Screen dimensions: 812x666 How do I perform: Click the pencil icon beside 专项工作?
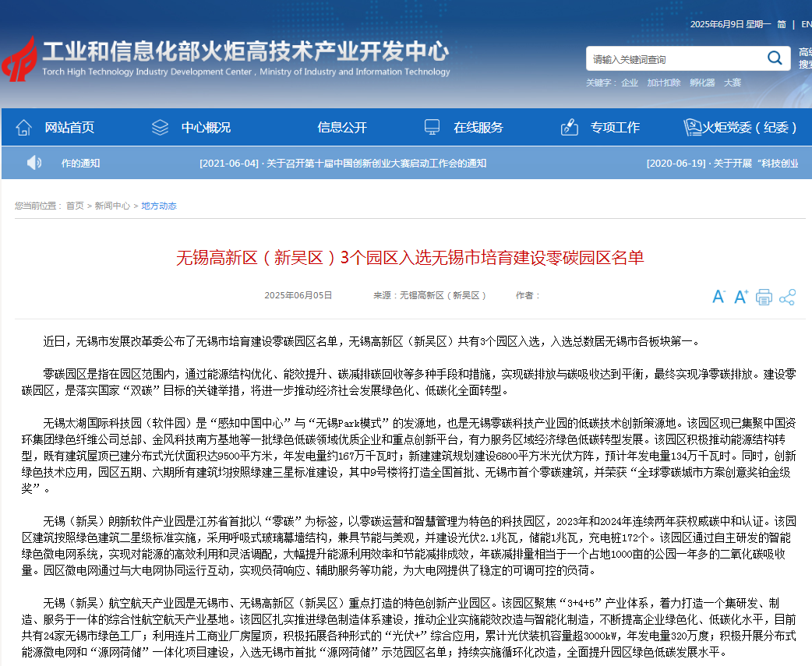click(569, 127)
